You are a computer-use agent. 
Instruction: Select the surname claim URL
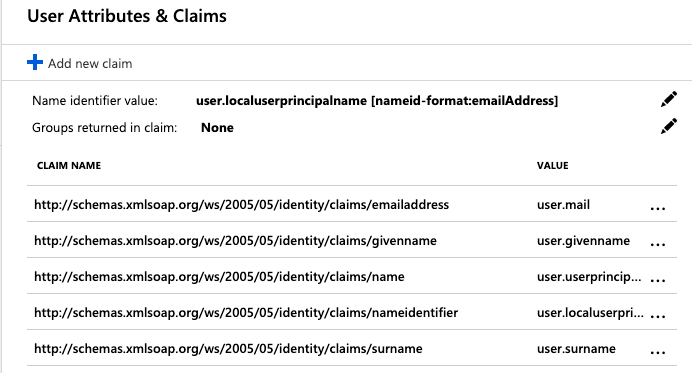228,349
